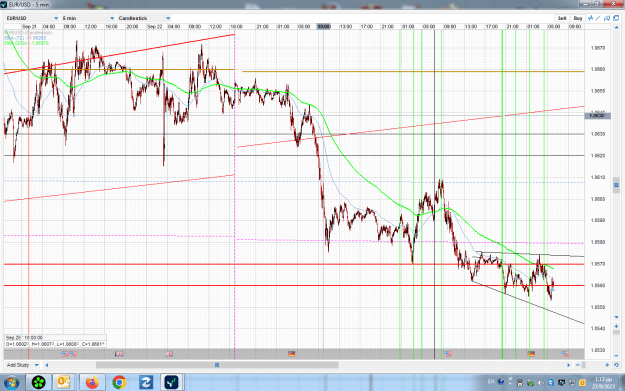Open Google Chrome from the taskbar
Viewport: 625px width, 391px height.
(119, 382)
